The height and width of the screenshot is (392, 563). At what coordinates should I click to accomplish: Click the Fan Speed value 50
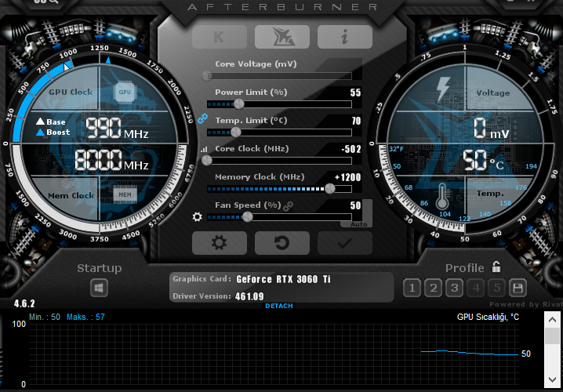[x=355, y=205]
